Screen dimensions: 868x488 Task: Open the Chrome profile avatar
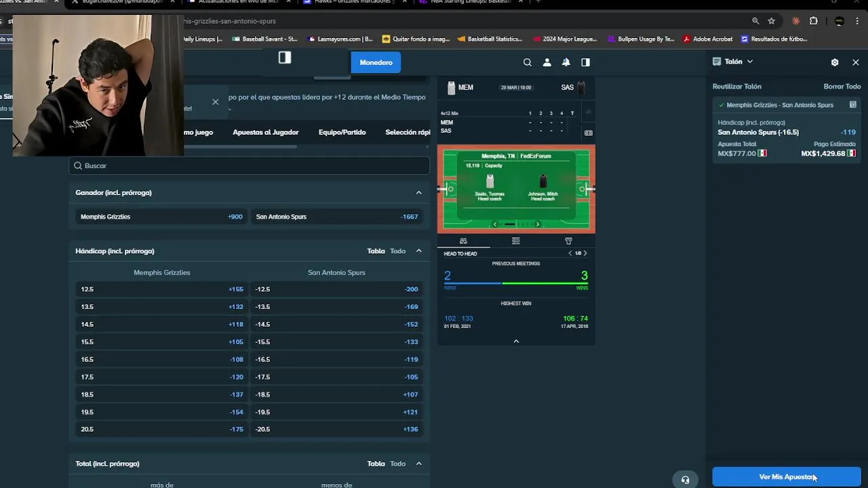click(x=839, y=21)
